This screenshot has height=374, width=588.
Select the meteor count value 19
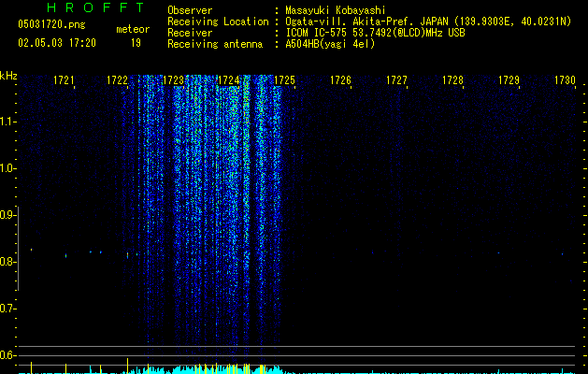click(x=136, y=43)
